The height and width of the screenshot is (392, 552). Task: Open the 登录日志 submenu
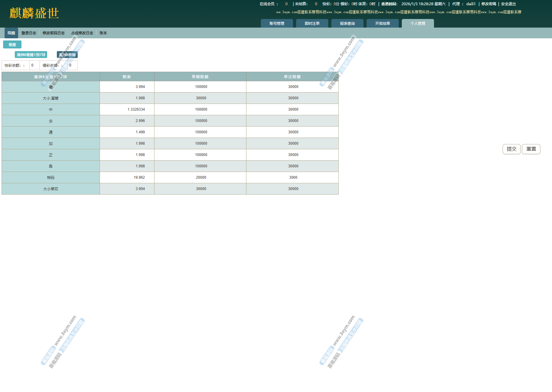(x=29, y=33)
